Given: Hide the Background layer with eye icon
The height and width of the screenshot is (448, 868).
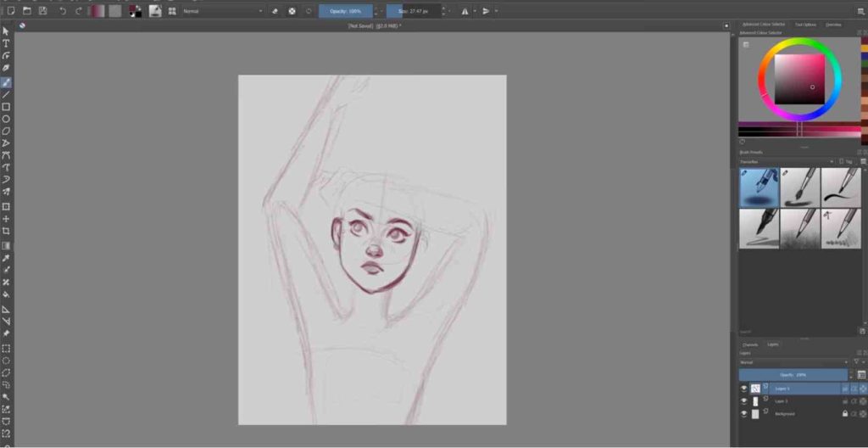Looking at the screenshot, I should tap(744, 413).
